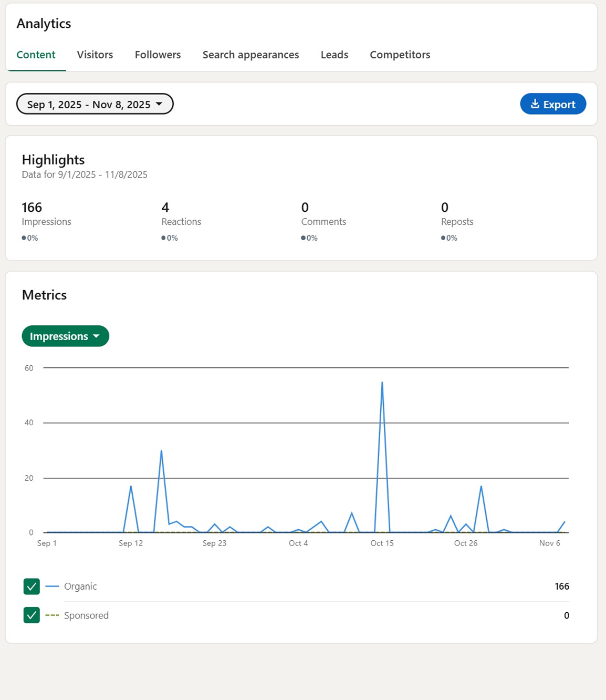The image size is (606, 700).
Task: Open metric dropdown to change chart data
Action: (x=65, y=336)
